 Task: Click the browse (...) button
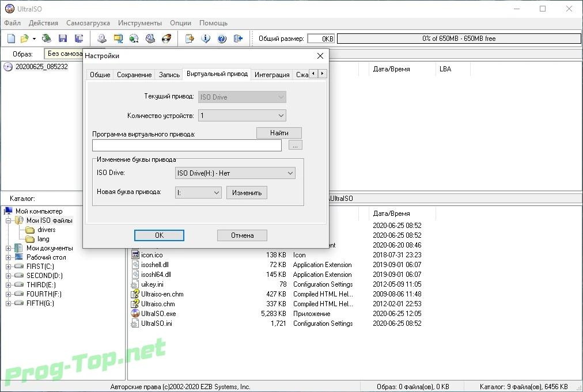pyautogui.click(x=295, y=145)
